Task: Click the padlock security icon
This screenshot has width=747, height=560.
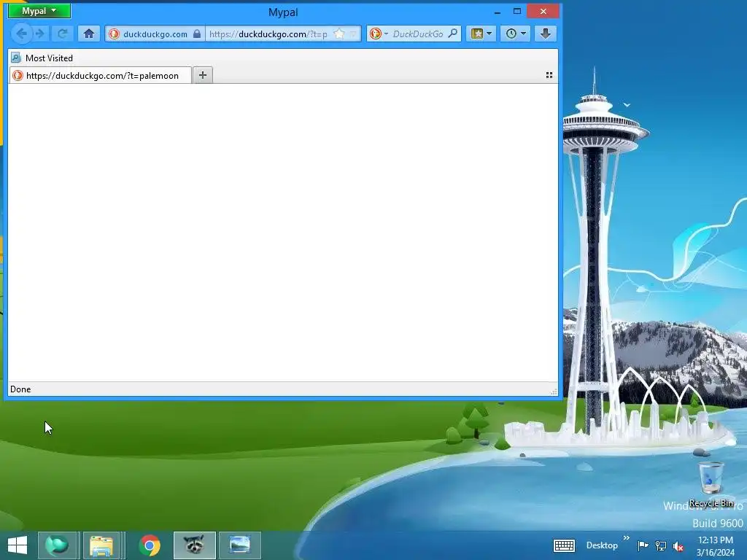Action: (197, 34)
